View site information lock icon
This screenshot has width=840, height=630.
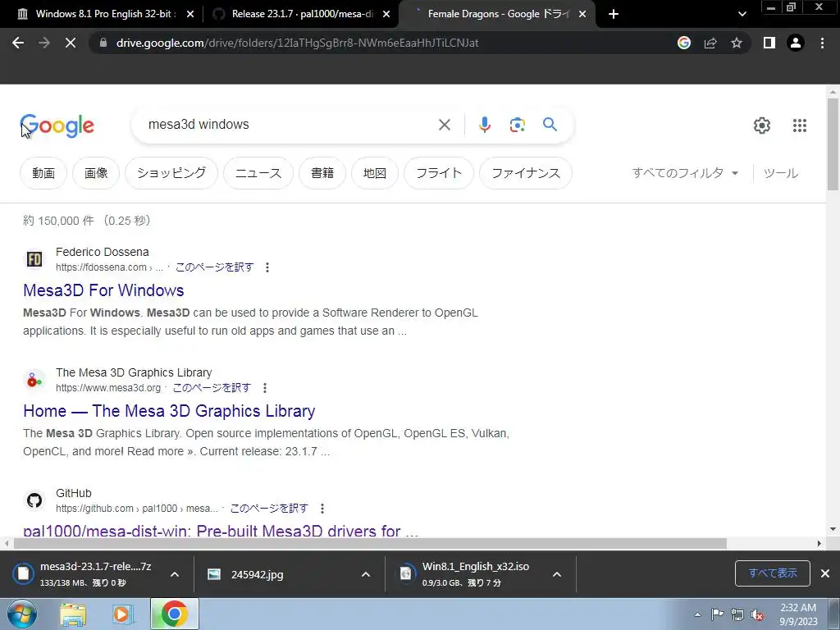(x=103, y=43)
